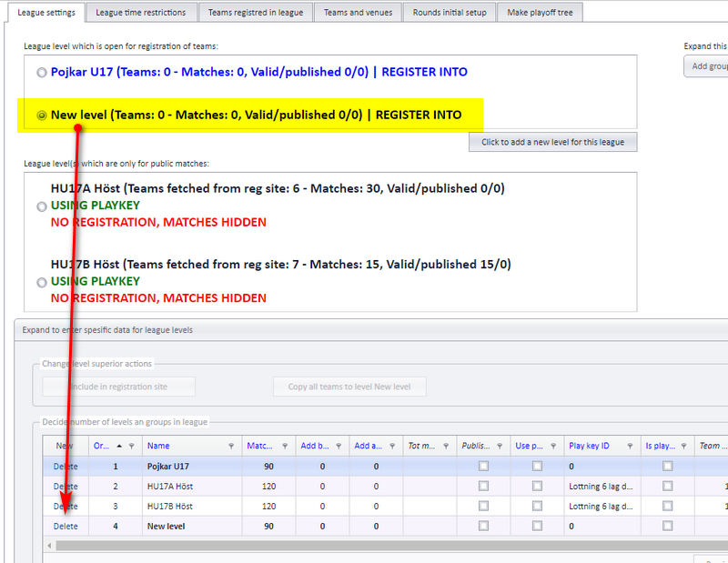Screen dimensions: 728x563
Task: Click Include in registration site button
Action: (x=118, y=387)
